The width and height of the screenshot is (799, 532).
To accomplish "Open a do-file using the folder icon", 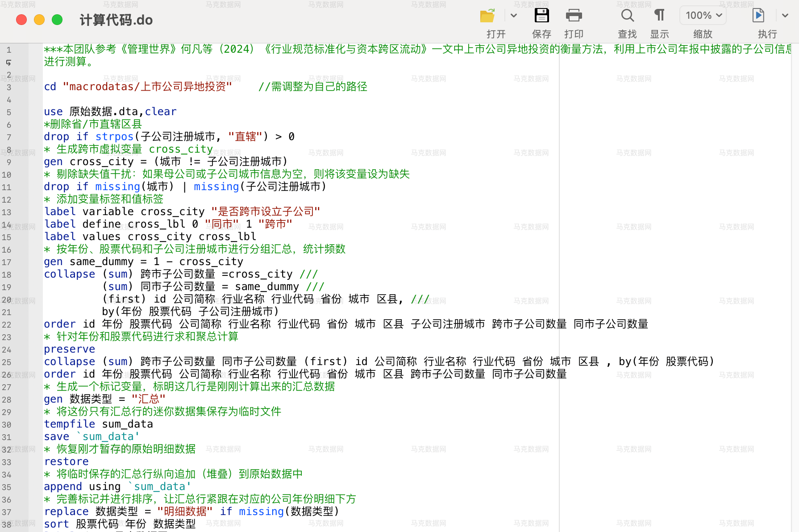I will [487, 15].
